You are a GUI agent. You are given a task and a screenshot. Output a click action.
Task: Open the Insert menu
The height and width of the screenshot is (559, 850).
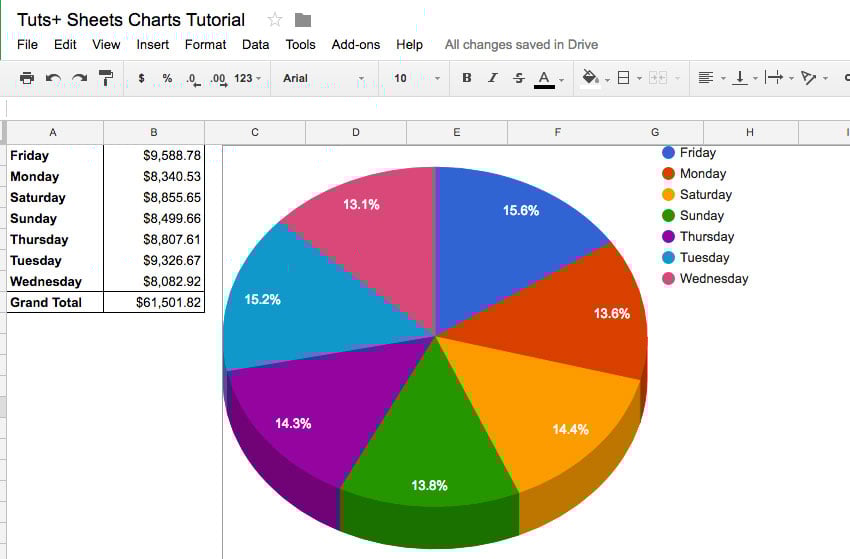pos(153,44)
